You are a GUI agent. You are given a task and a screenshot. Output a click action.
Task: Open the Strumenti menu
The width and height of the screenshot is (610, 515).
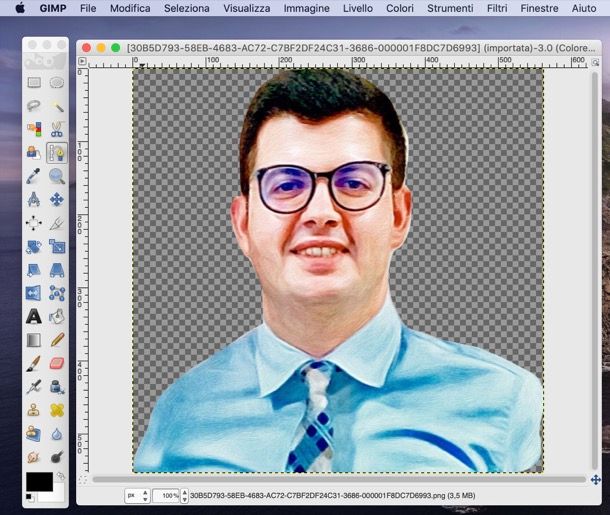tap(450, 8)
